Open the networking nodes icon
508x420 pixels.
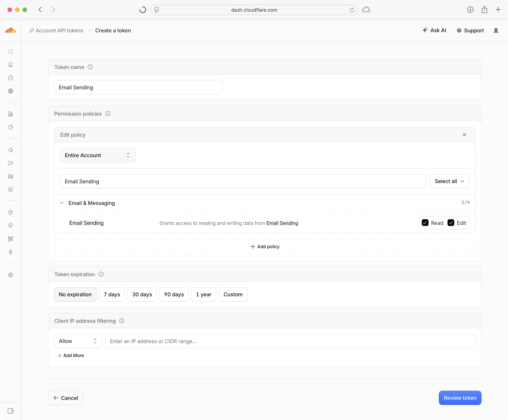coord(11,239)
